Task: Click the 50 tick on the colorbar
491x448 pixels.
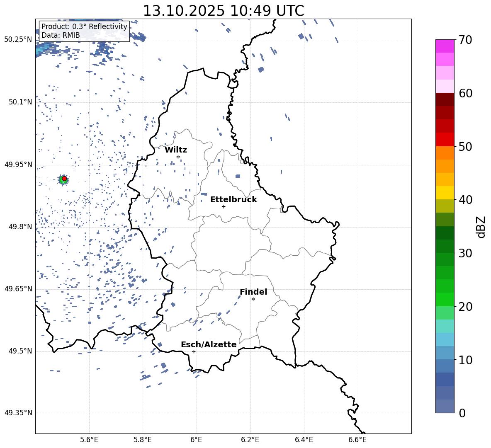Action: (x=465, y=146)
